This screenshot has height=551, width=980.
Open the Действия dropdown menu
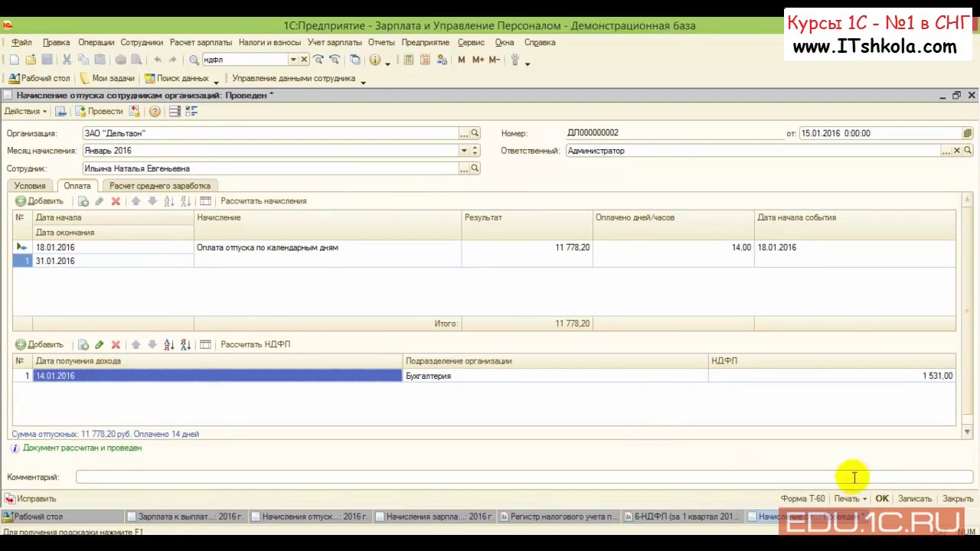[25, 112]
